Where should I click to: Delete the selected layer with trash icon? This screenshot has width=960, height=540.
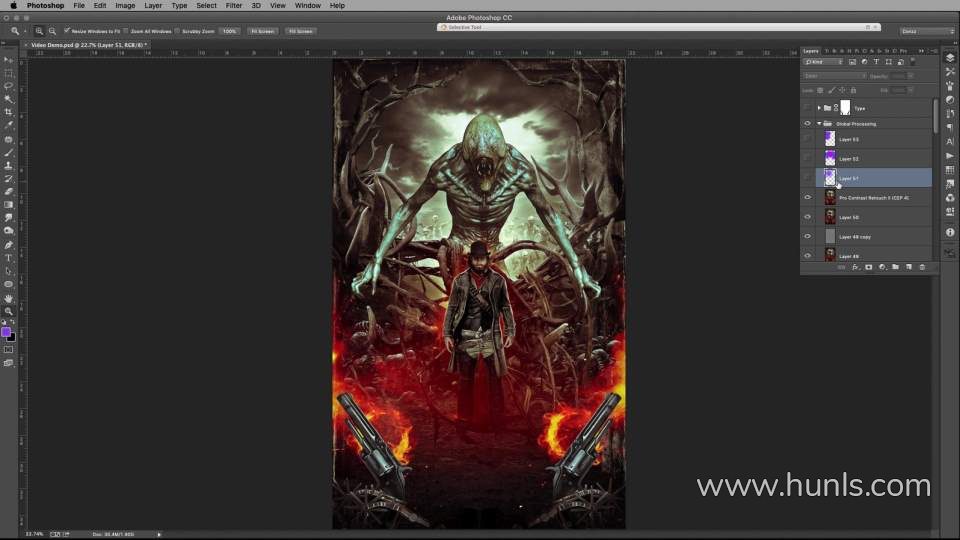tap(922, 267)
